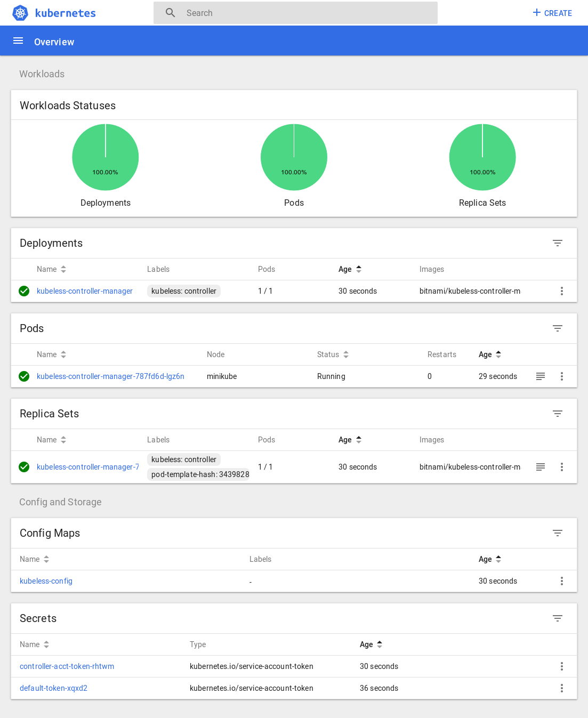The image size is (588, 718).
Task: Open the hamburger navigation menu
Action: [18, 41]
